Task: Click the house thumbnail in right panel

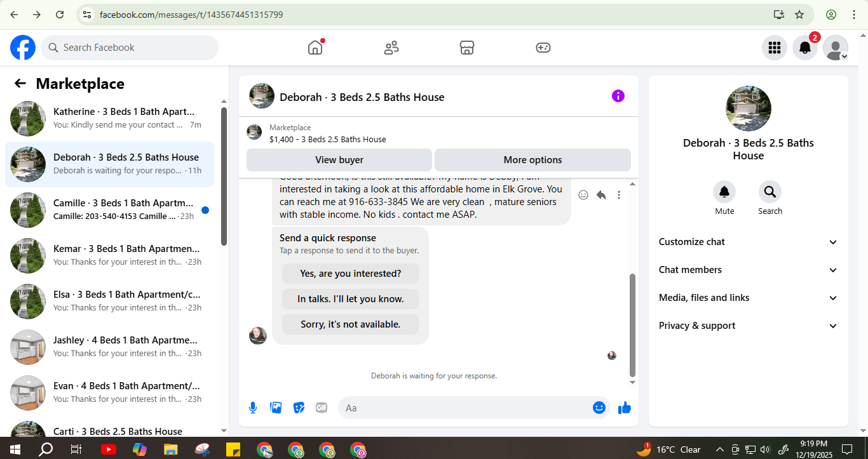Action: point(749,109)
